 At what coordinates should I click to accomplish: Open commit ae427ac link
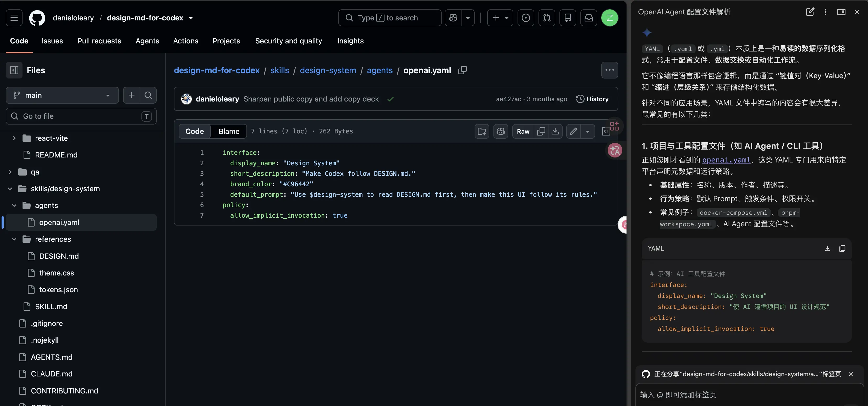point(508,99)
